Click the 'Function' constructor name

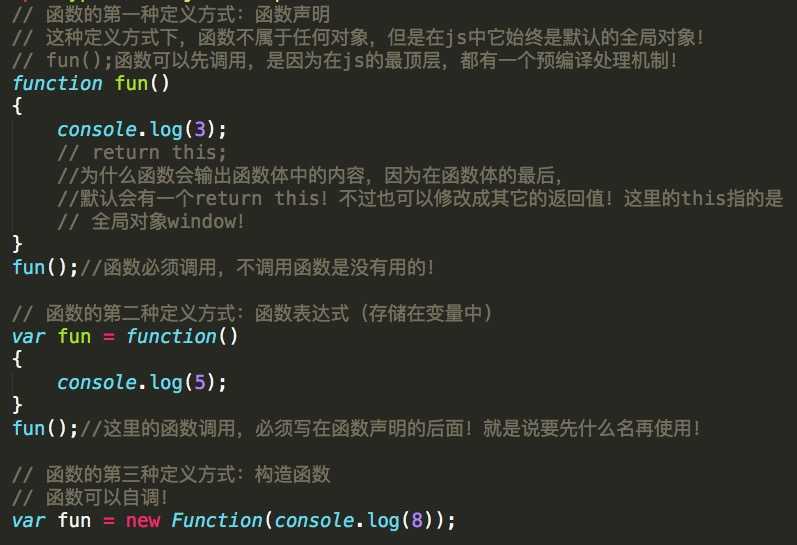217,520
